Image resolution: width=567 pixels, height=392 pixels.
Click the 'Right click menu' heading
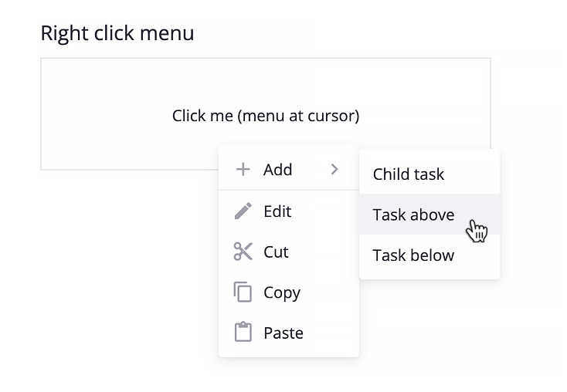click(117, 33)
